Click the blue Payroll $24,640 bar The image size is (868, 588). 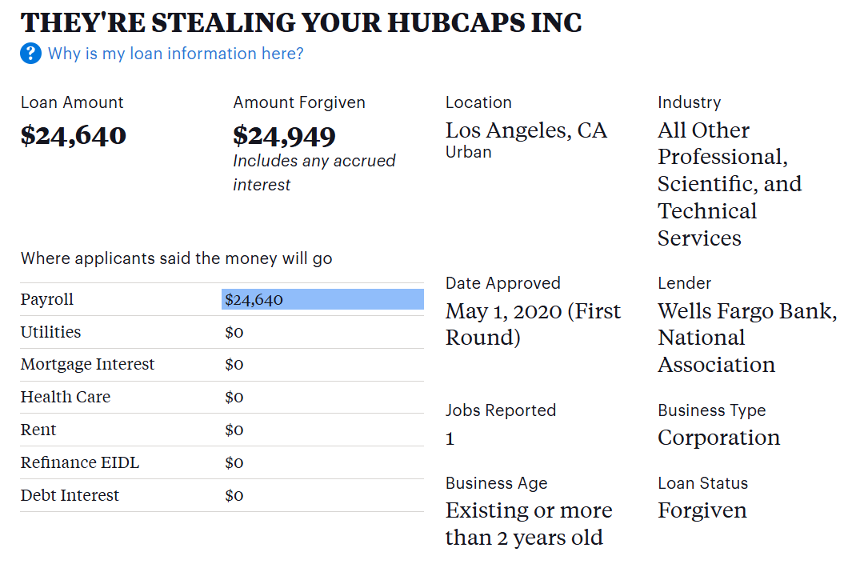[322, 299]
